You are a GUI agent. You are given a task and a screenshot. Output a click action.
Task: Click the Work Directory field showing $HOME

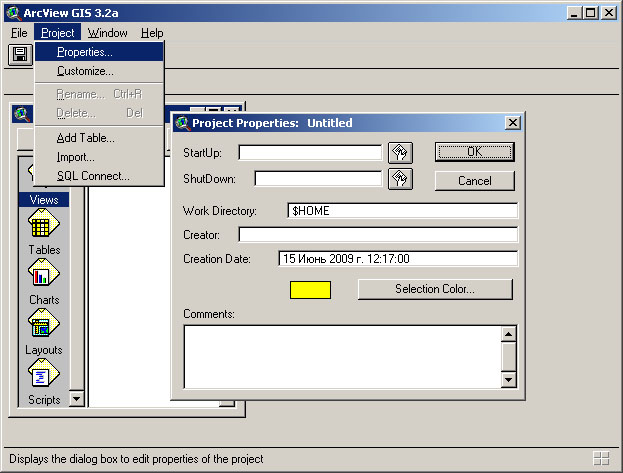coord(402,210)
